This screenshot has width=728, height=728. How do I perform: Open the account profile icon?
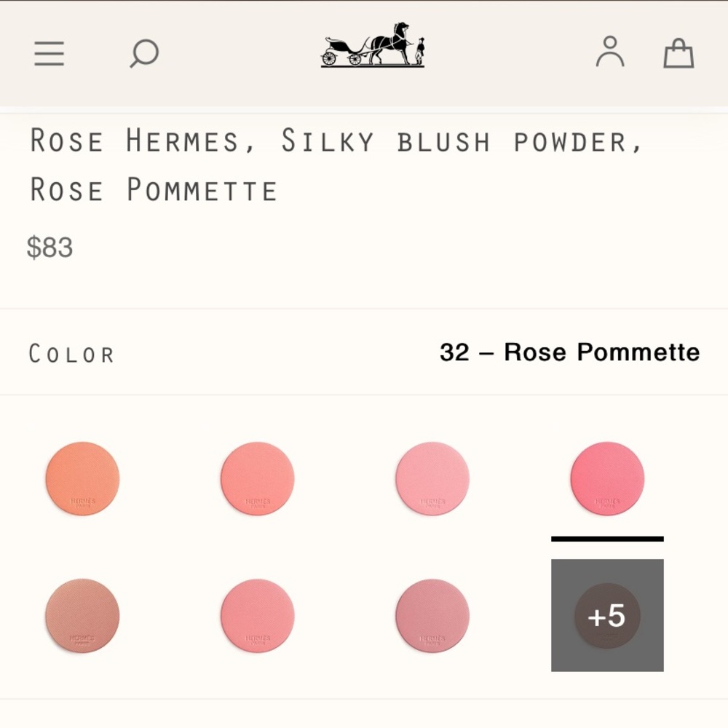pos(610,52)
